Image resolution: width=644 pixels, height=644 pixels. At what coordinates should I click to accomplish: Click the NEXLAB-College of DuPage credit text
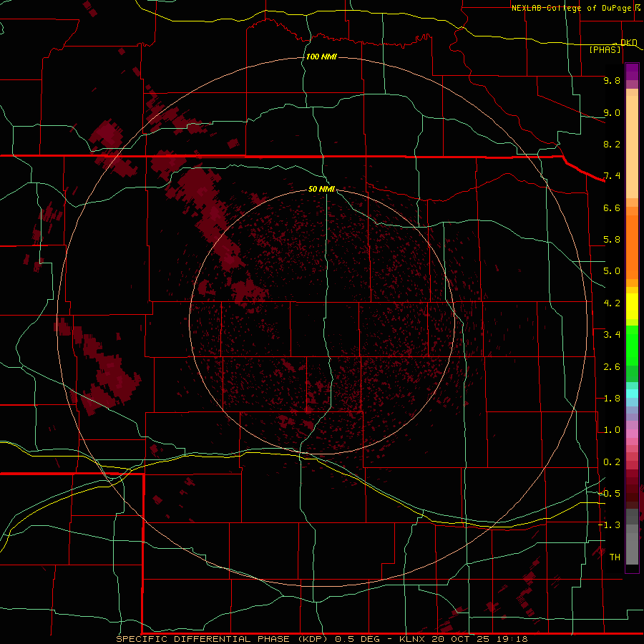(x=572, y=8)
